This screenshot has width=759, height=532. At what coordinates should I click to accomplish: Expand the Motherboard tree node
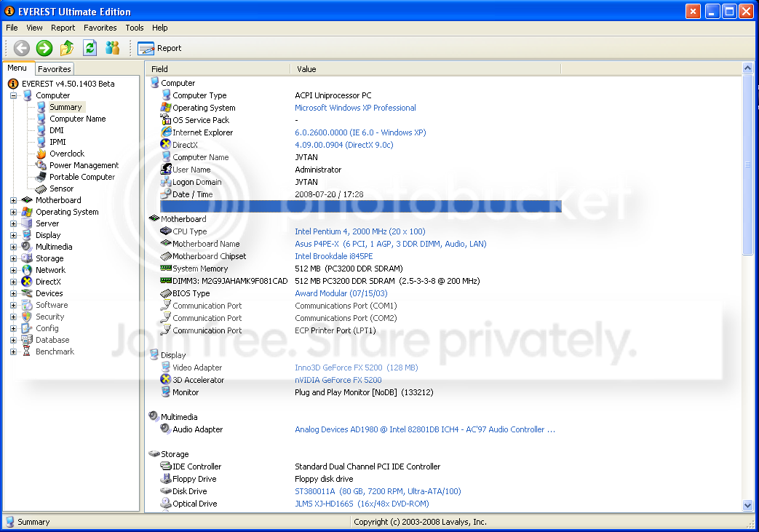(x=14, y=200)
